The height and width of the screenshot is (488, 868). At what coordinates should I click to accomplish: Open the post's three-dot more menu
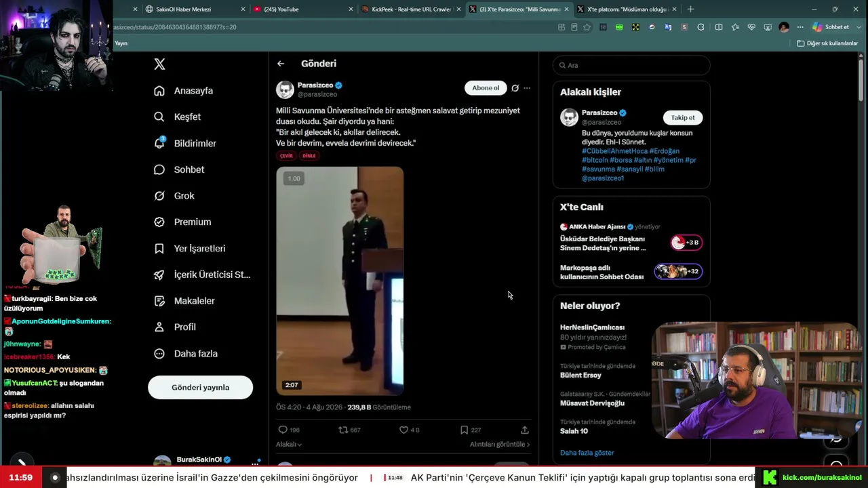527,88
